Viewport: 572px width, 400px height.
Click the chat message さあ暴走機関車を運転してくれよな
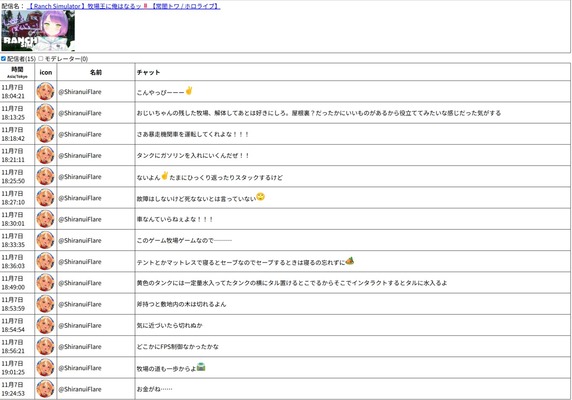(193, 134)
